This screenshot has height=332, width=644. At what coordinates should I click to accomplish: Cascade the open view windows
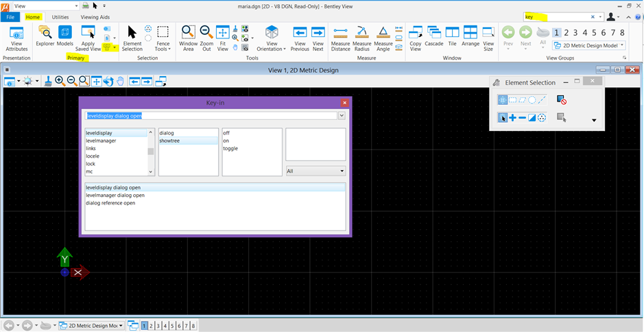tap(433, 36)
